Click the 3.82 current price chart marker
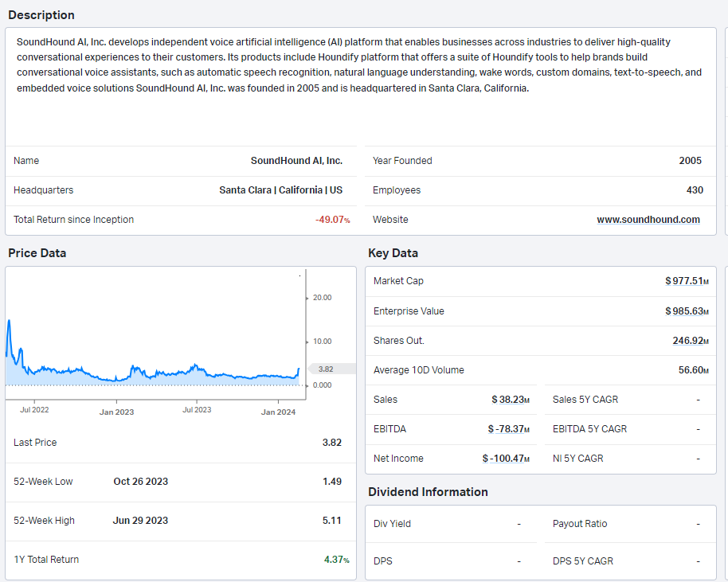Image resolution: width=728 pixels, height=582 pixels. pyautogui.click(x=331, y=369)
